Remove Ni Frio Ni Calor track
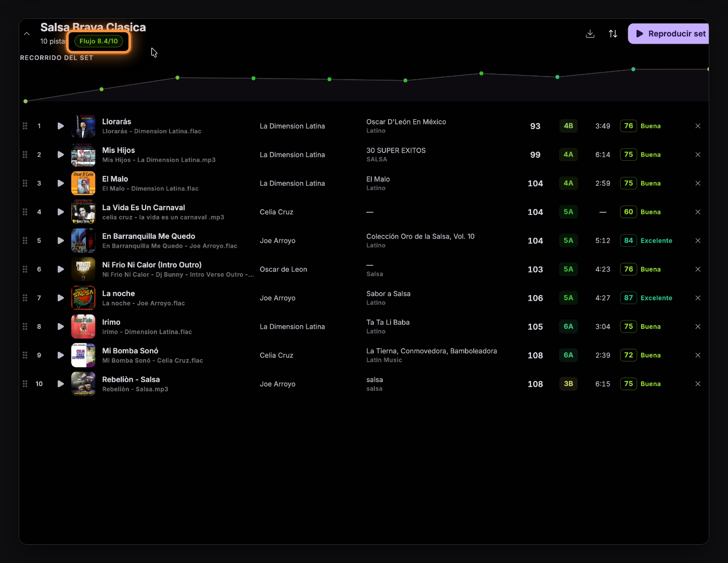 [698, 269]
